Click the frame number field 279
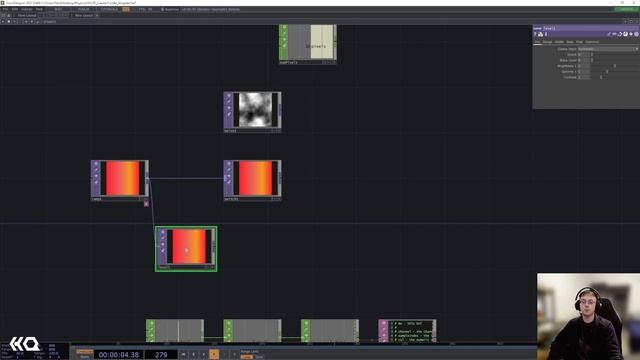 tap(161, 355)
